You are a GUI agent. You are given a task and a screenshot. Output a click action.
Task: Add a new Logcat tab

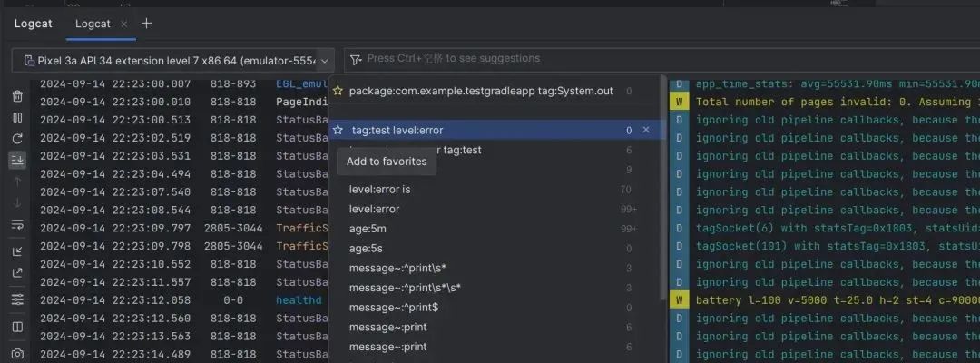coord(146,24)
